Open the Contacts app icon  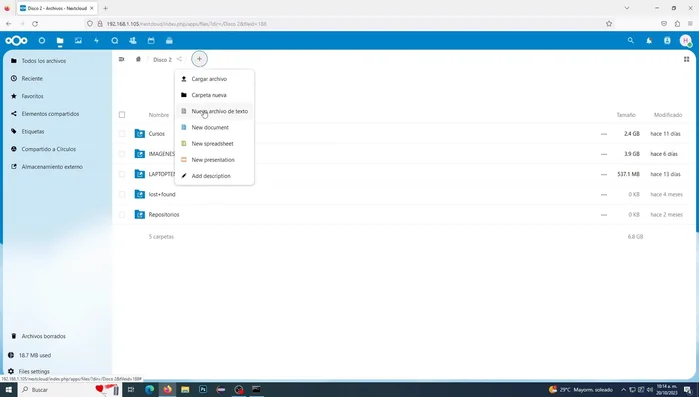(133, 41)
